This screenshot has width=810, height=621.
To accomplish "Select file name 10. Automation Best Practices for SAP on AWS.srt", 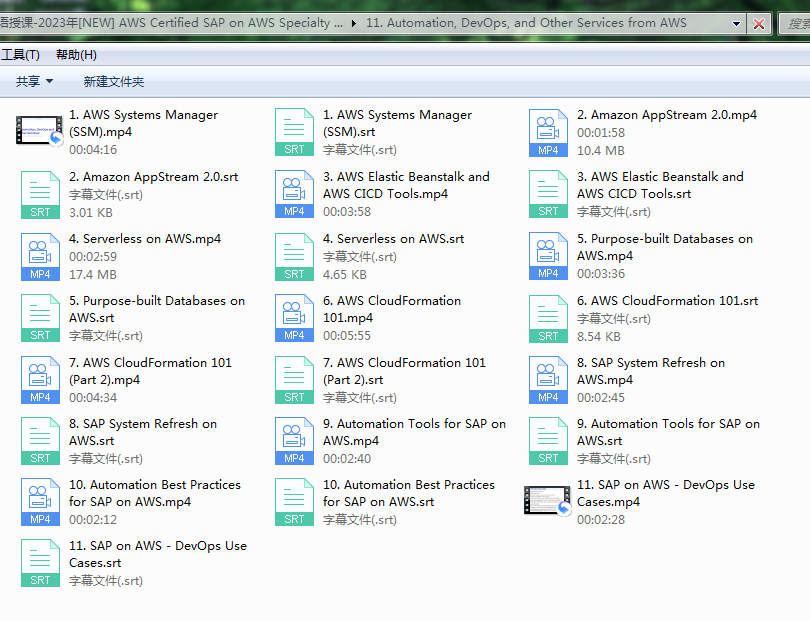I will click(409, 493).
